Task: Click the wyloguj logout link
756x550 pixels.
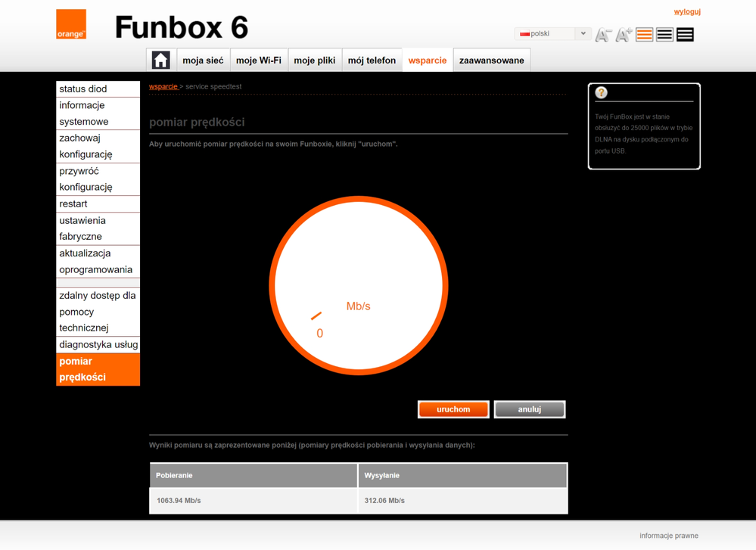Action: (687, 11)
